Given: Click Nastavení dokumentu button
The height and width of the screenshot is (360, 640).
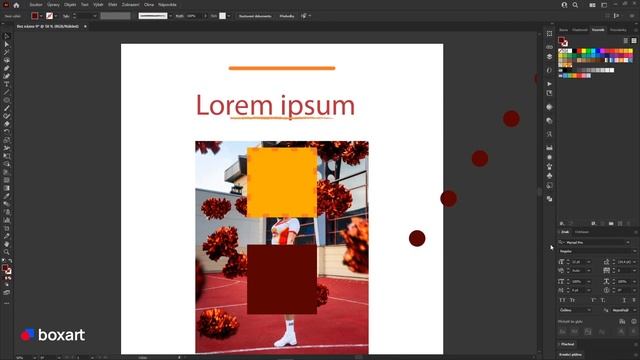Looking at the screenshot, I should click(x=255, y=16).
